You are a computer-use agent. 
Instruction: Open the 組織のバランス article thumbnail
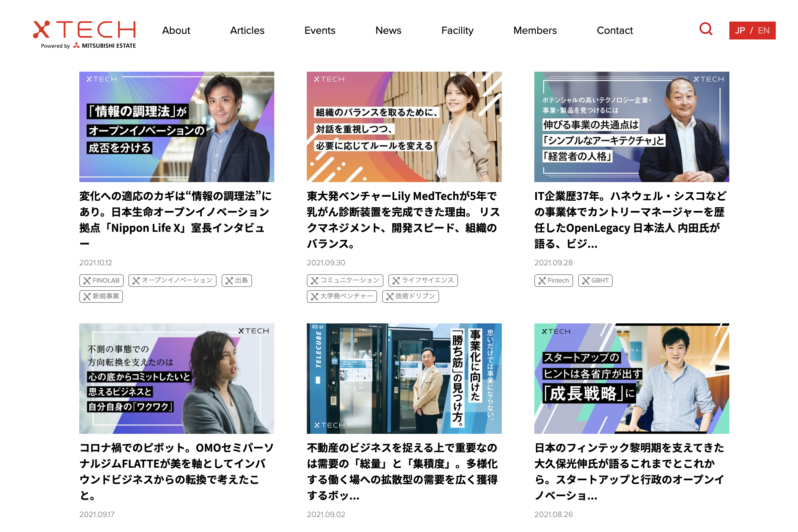tap(404, 127)
